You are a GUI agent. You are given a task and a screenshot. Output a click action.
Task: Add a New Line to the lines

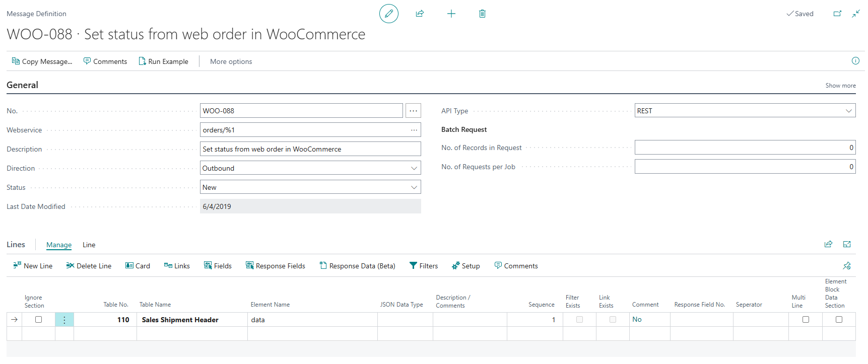(x=33, y=266)
